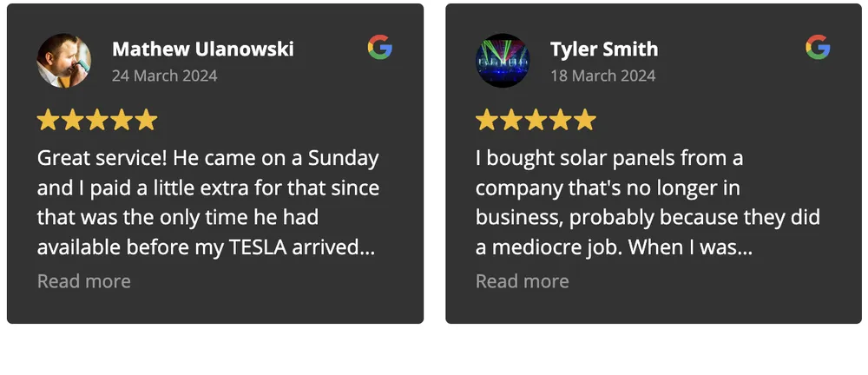Click the date 18 March 2024
The width and height of the screenshot is (868, 375).
tap(603, 76)
